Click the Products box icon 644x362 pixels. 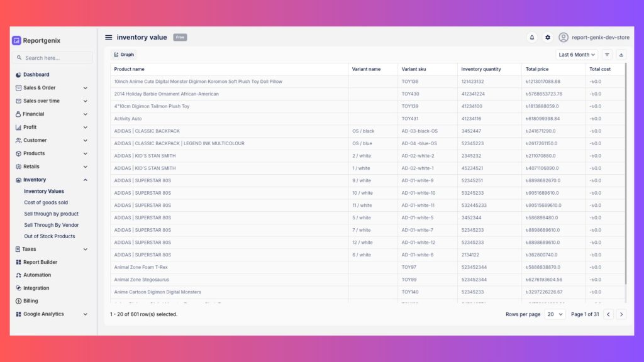pyautogui.click(x=18, y=153)
